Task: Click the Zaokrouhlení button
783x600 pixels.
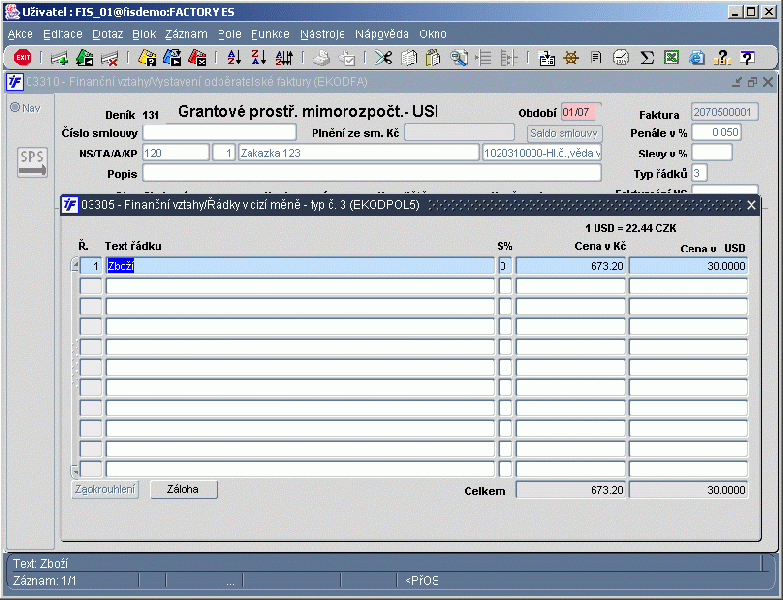Action: (x=105, y=489)
